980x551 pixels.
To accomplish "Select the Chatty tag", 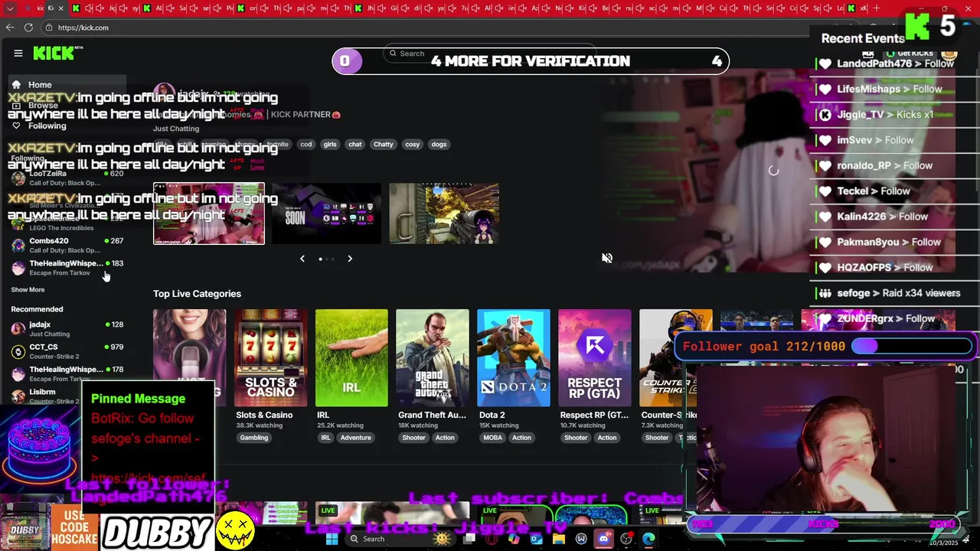I will [x=384, y=144].
